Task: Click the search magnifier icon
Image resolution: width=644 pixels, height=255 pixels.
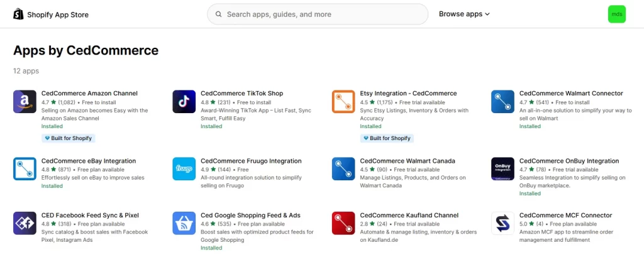Action: (x=219, y=14)
